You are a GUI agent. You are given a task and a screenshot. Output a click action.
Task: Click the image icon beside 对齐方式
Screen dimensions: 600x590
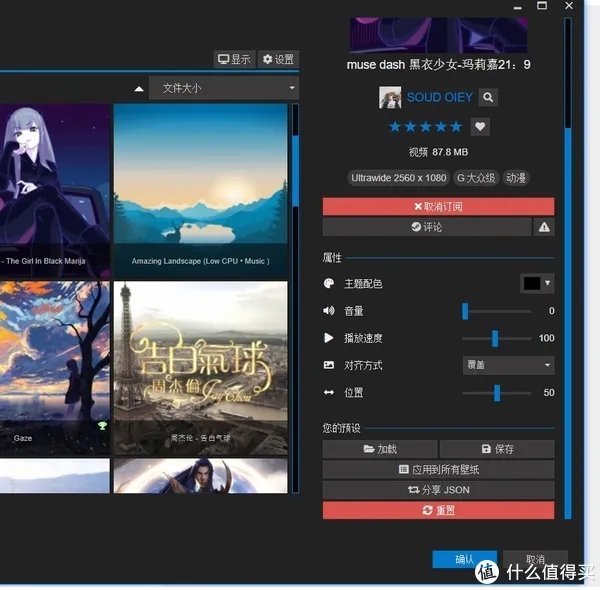click(x=328, y=365)
